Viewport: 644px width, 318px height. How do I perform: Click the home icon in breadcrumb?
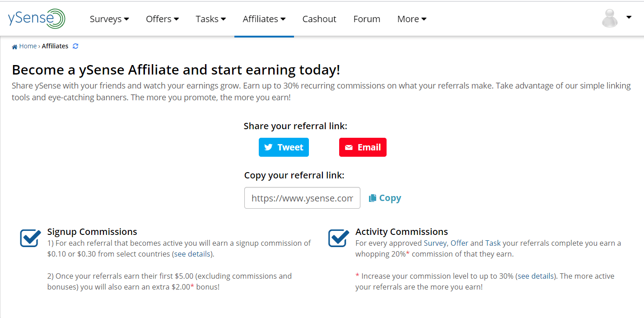[14, 47]
